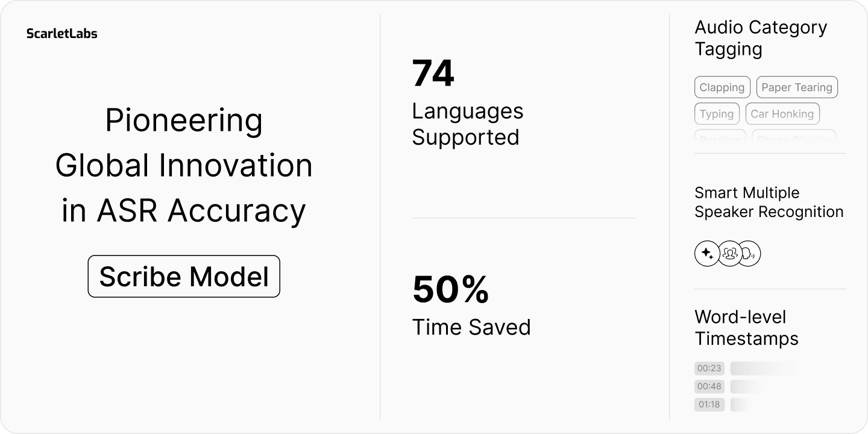Open the Audio Category Tagging heading
Viewport: 868px width, 434px height.
point(761,38)
